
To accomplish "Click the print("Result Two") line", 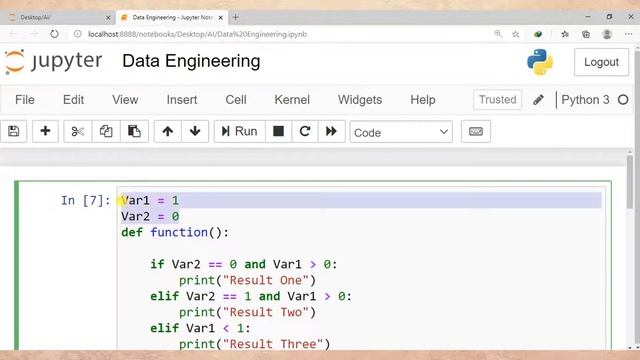I will coord(248,312).
